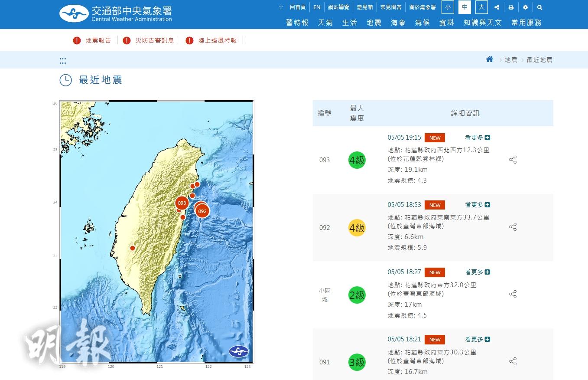Open the search magnifier icon
Image resolution: width=588 pixels, height=380 pixels.
(x=539, y=7)
